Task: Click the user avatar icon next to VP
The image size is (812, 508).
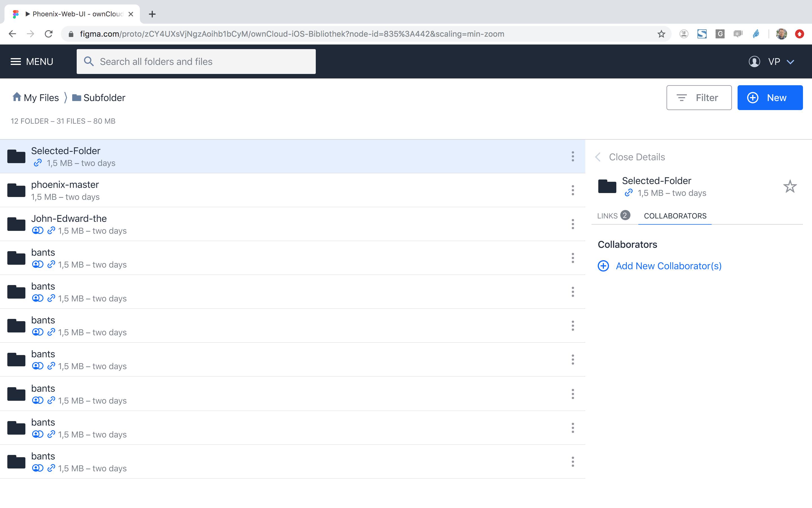Action: 754,62
